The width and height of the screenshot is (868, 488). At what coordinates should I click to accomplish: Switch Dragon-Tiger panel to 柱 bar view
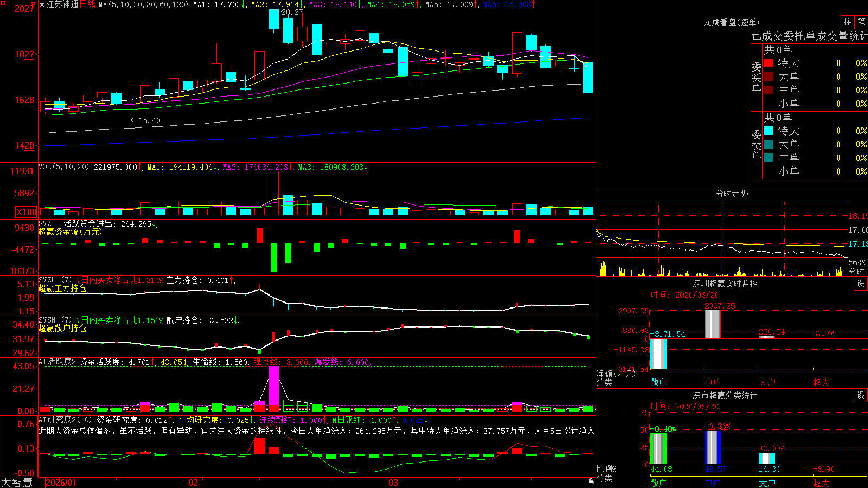pyautogui.click(x=847, y=22)
